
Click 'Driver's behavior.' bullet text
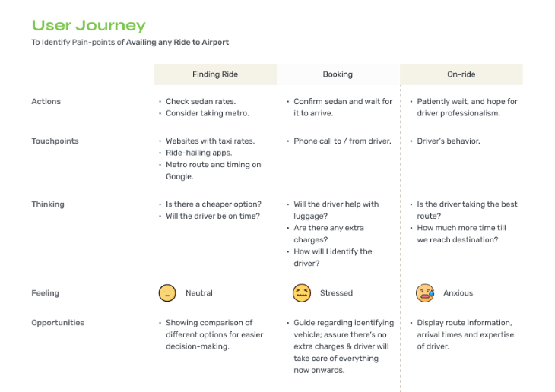coord(449,141)
